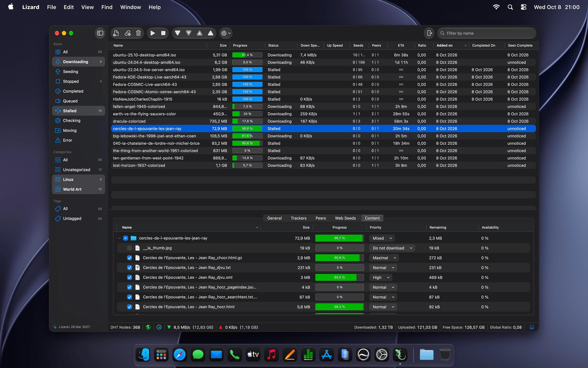Click the move to bottom priority icon
The image size is (588, 368).
click(x=178, y=33)
